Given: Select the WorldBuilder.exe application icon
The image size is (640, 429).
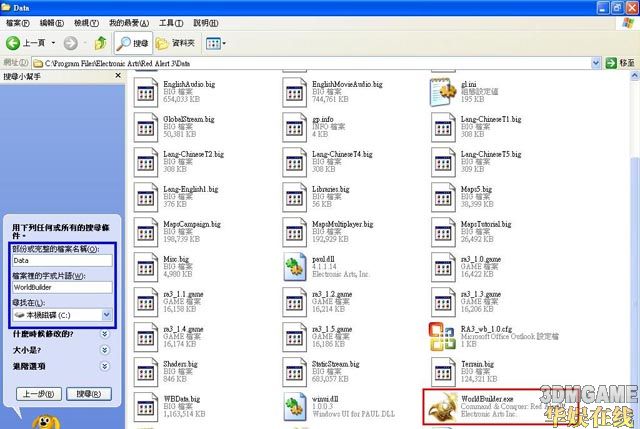Looking at the screenshot, I should pyautogui.click(x=442, y=407).
